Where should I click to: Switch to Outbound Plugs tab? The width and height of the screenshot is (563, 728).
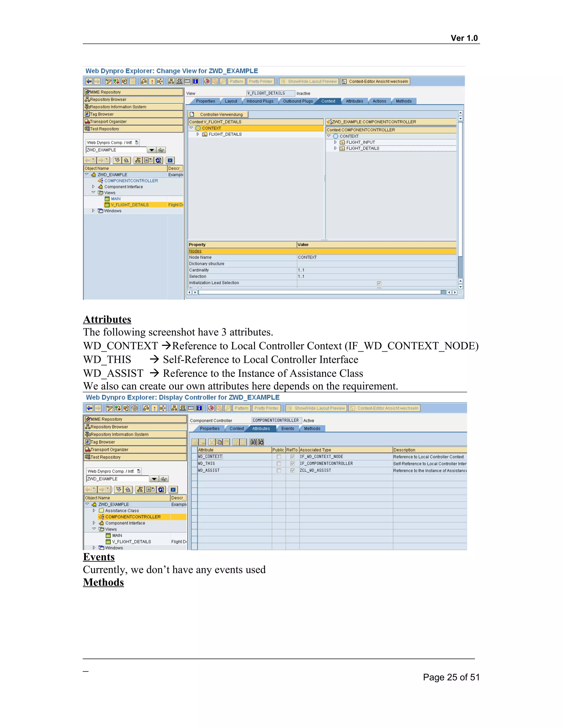[x=298, y=101]
